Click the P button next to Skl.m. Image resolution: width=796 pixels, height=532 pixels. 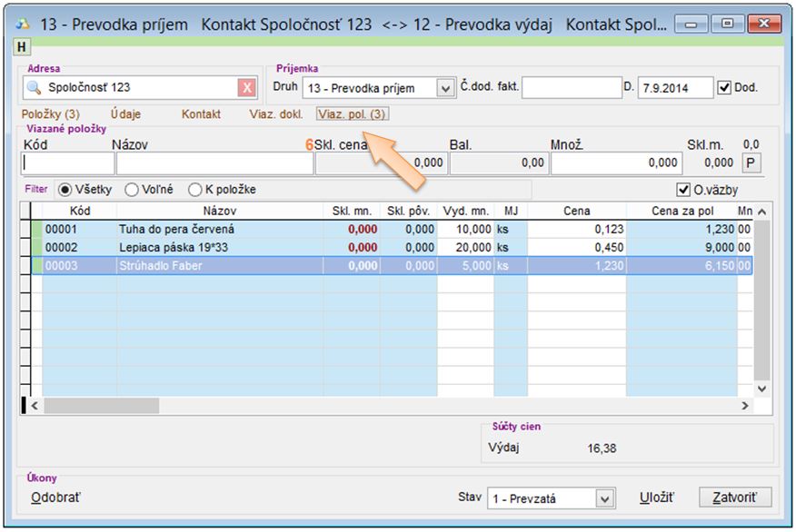click(x=751, y=163)
